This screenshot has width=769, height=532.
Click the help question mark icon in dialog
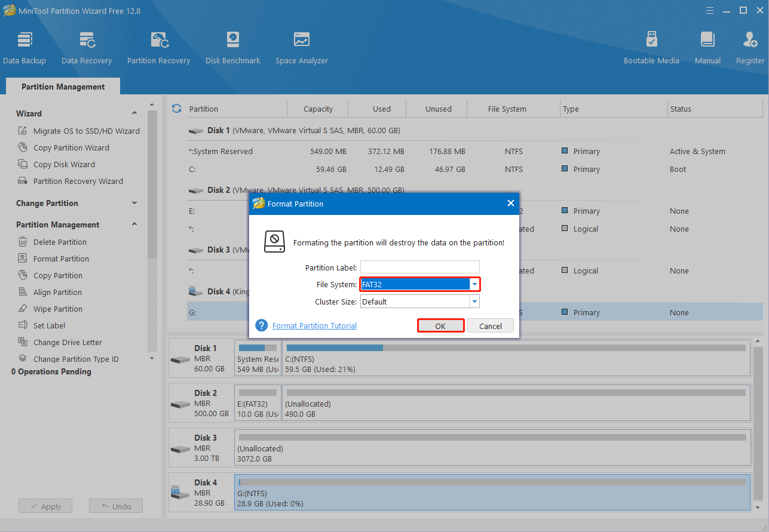point(261,325)
